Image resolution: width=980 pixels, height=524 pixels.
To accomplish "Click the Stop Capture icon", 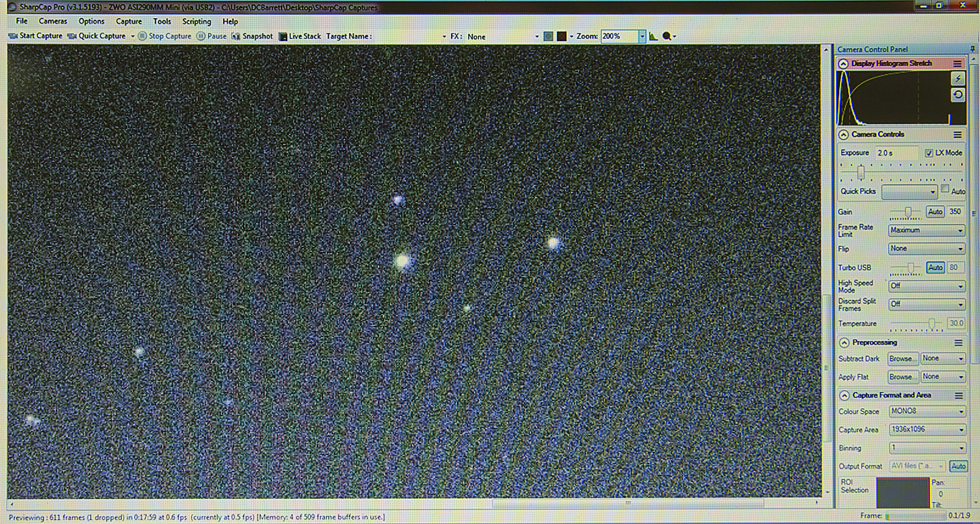I will (142, 36).
